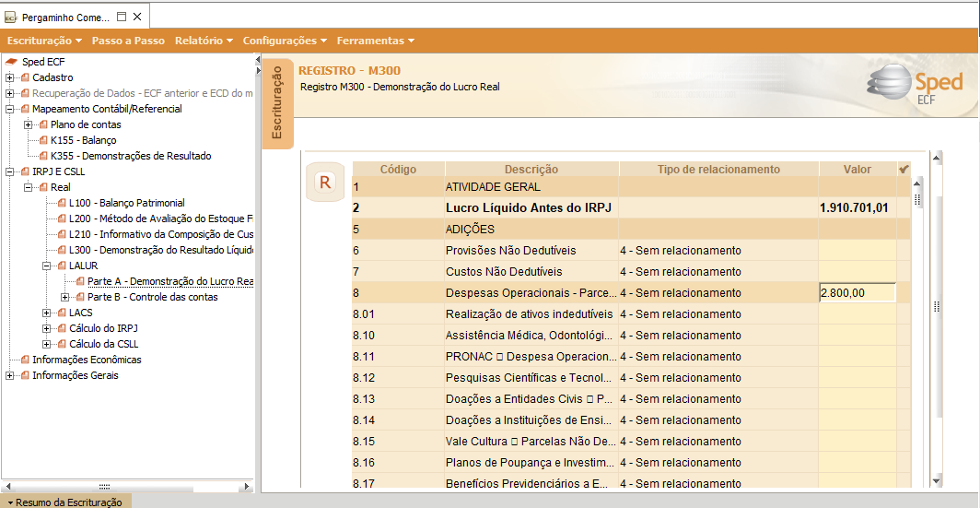
Task: Click the LACS node icon
Action: 62,313
